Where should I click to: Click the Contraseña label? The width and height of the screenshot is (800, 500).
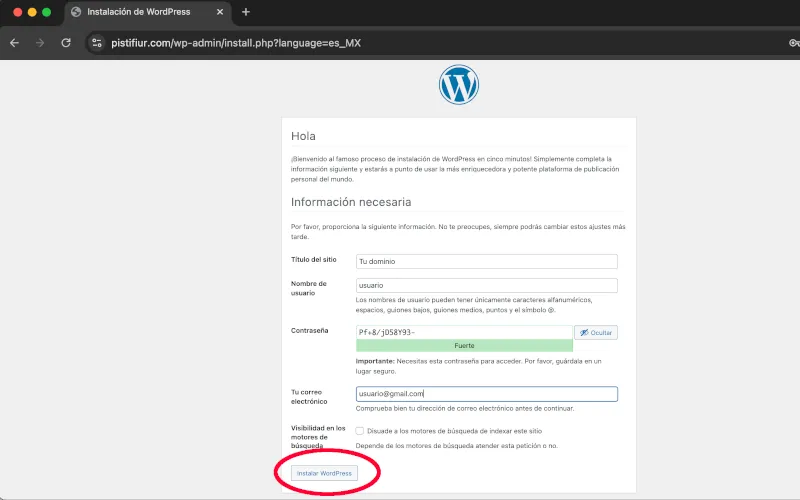tap(309, 331)
